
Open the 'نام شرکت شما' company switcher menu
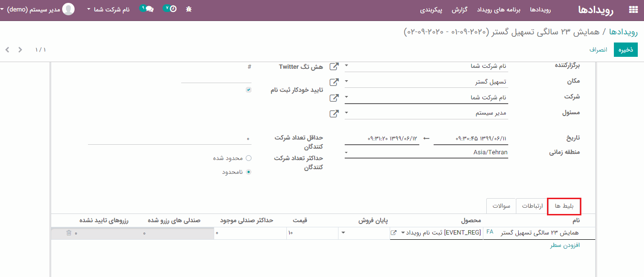tap(109, 9)
